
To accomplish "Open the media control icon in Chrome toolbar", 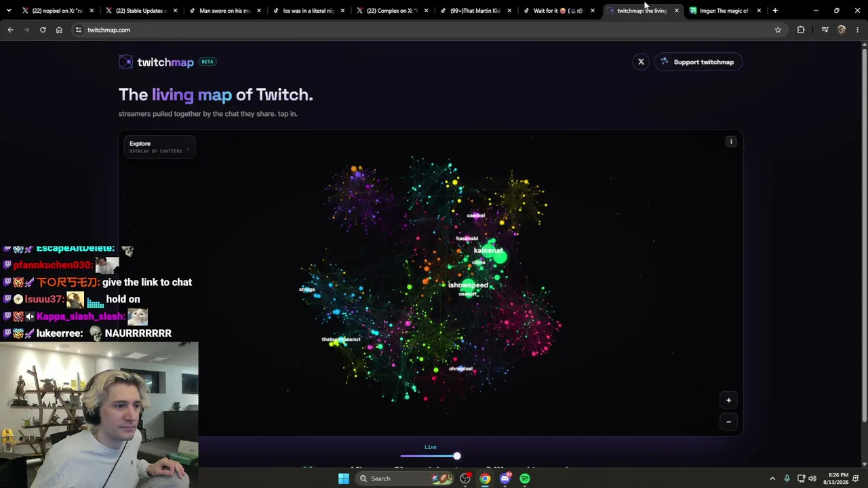I will [x=825, y=30].
